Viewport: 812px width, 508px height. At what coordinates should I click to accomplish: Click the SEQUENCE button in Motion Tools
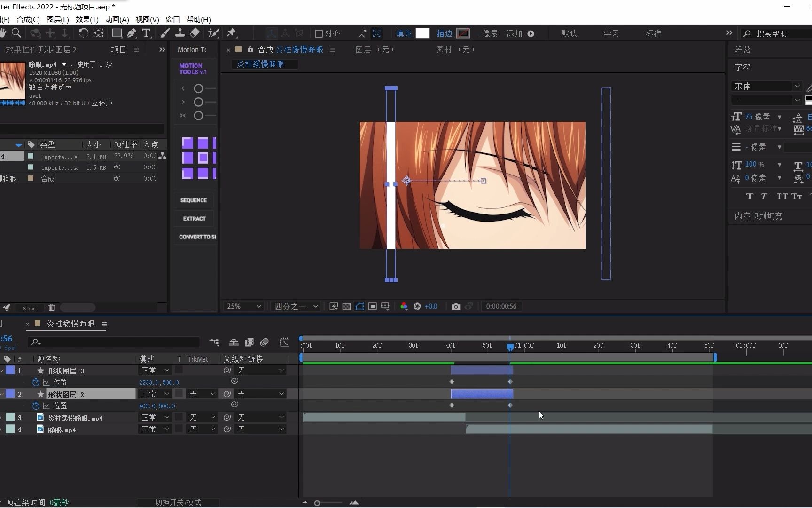[194, 200]
